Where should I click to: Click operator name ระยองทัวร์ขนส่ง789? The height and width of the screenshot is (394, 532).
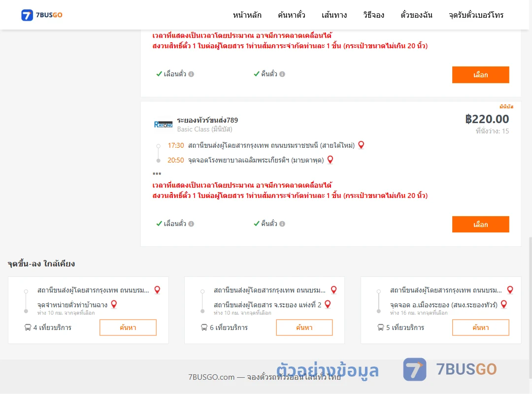[207, 120]
